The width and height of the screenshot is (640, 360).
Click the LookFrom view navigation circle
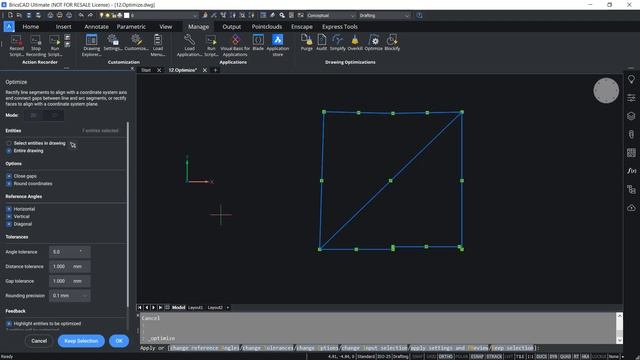coord(606,90)
